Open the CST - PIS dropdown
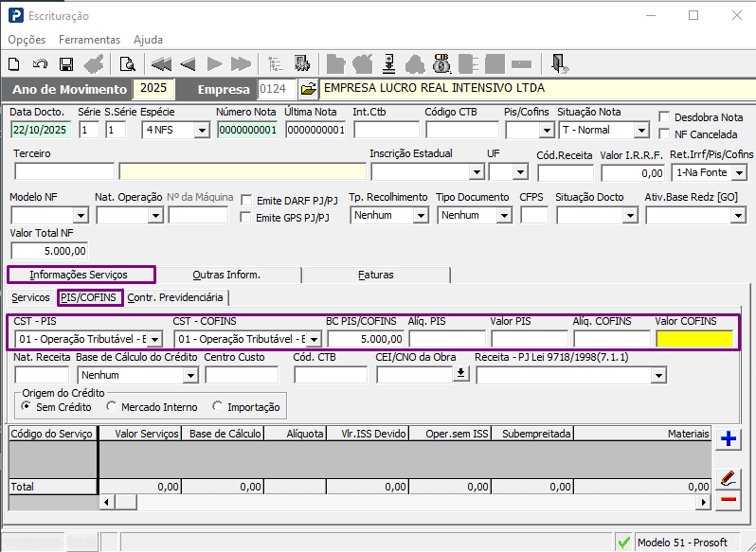This screenshot has width=756, height=552. (154, 339)
